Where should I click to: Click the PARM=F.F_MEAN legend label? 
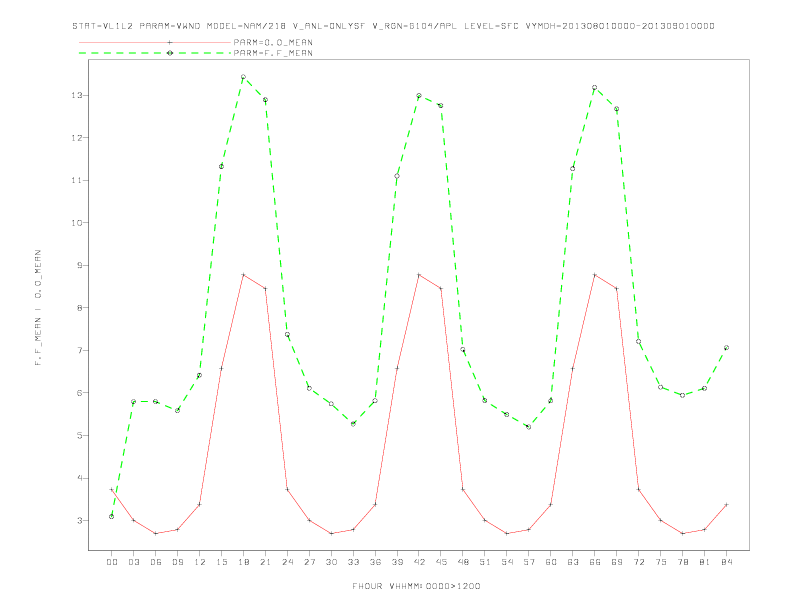[273, 53]
